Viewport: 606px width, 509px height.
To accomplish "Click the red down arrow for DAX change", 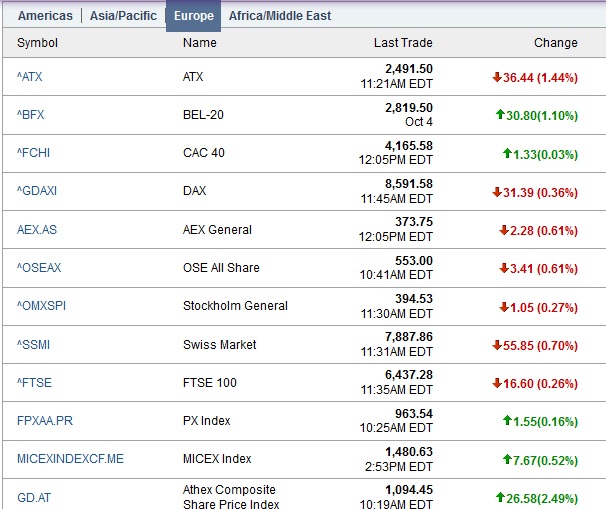I will click(496, 192).
